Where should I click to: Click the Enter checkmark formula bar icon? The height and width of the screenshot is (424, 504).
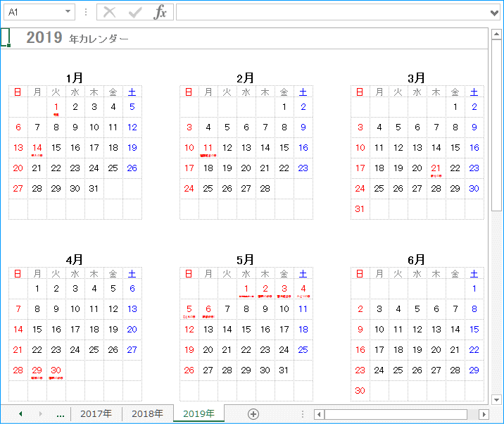pyautogui.click(x=135, y=12)
